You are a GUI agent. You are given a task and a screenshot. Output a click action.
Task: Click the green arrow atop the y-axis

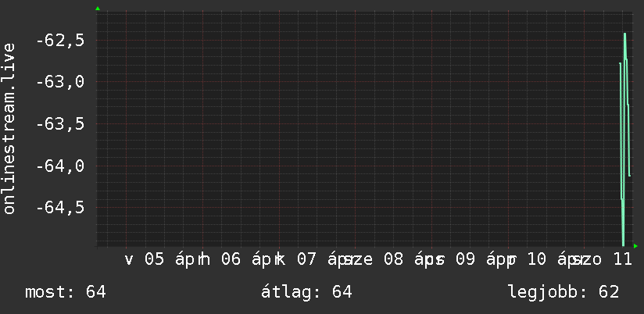click(98, 9)
